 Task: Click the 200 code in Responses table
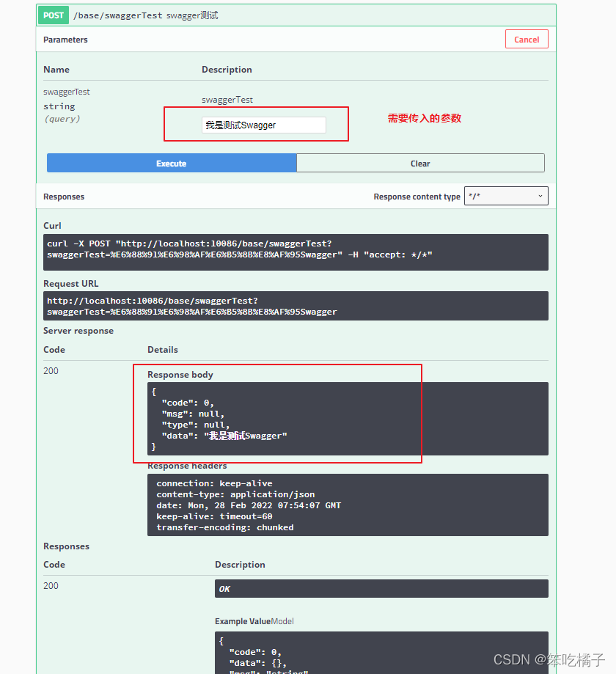(x=51, y=585)
